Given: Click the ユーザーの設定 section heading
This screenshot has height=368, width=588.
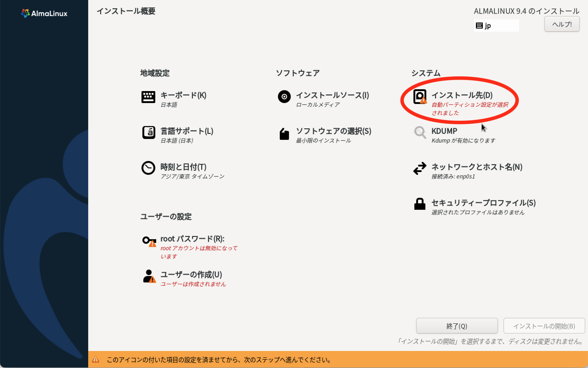Looking at the screenshot, I should pyautogui.click(x=166, y=216).
